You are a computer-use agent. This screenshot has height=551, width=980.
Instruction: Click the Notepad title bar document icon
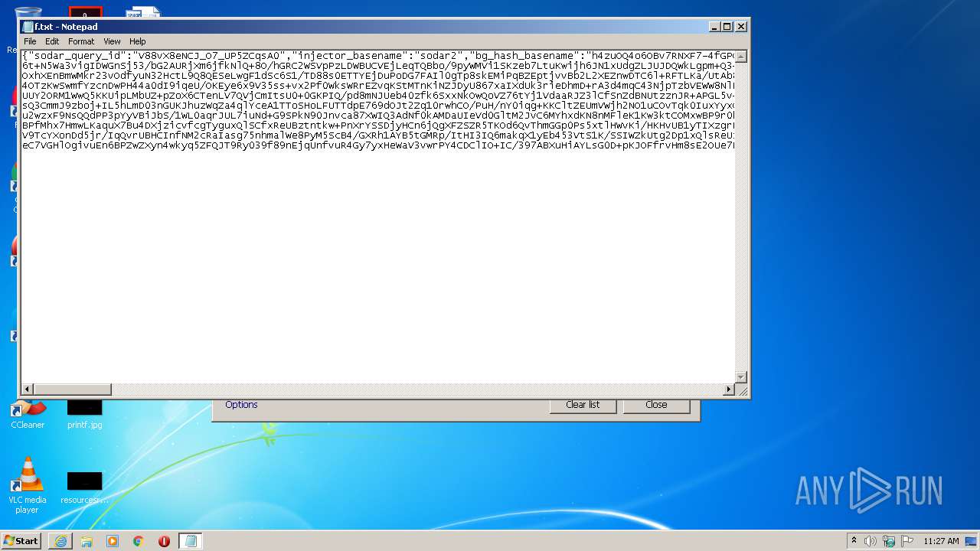click(x=28, y=27)
